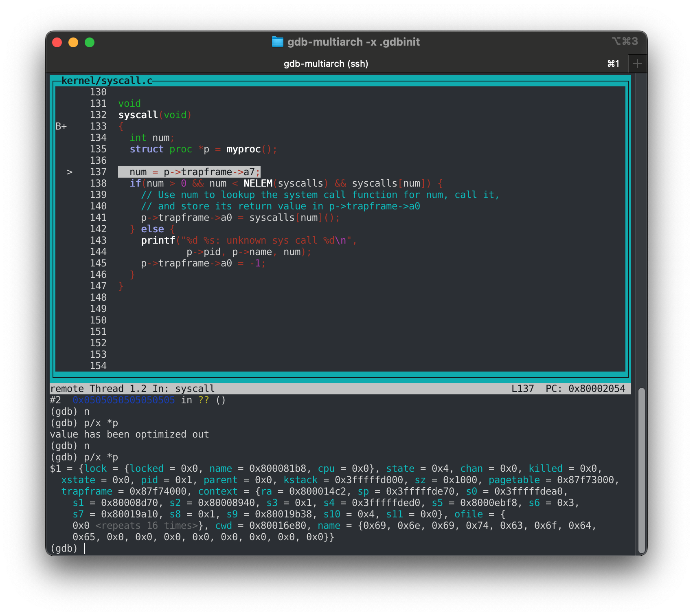
Task: Click "PC: 0x80002054" in the status bar
Action: (x=588, y=388)
